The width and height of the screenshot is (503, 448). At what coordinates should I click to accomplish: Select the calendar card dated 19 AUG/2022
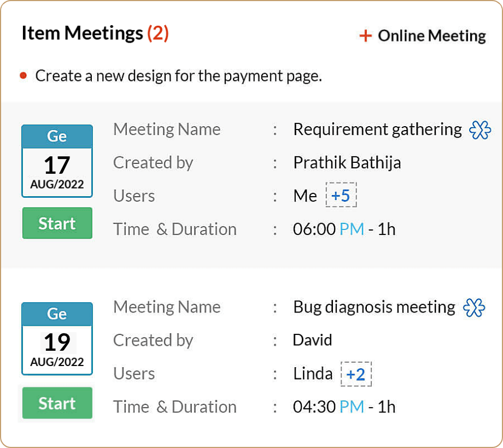pos(57,339)
